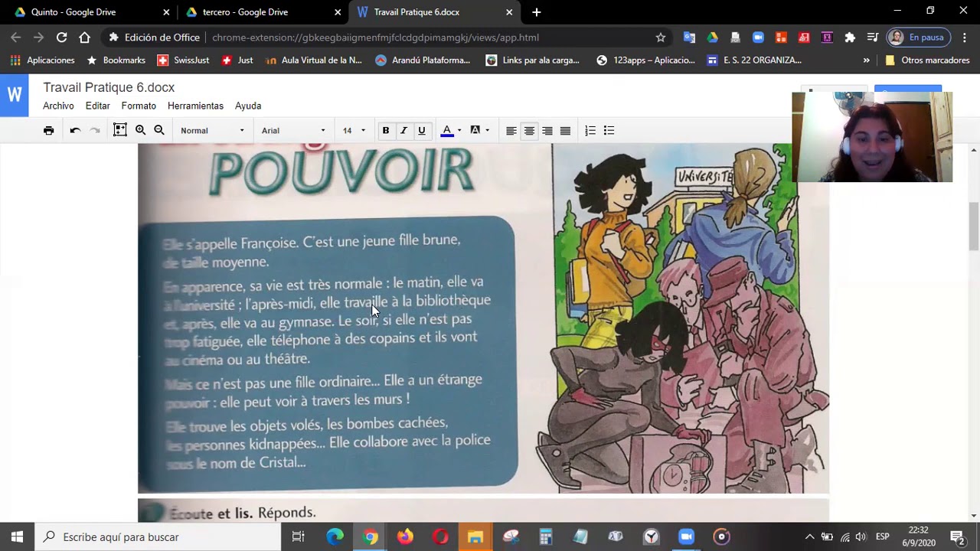Open the Extensions puzzle icon
The image size is (980, 551).
(x=850, y=37)
